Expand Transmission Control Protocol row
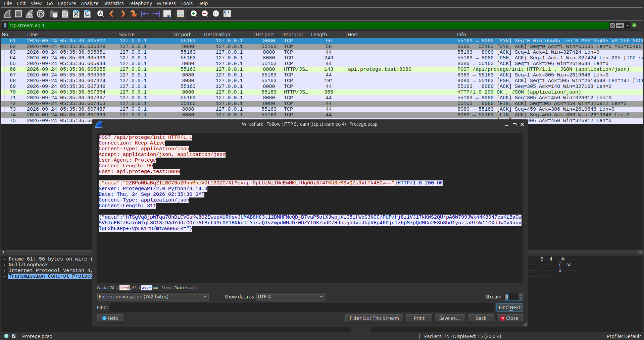This screenshot has width=644, height=340. pyautogui.click(x=4, y=276)
